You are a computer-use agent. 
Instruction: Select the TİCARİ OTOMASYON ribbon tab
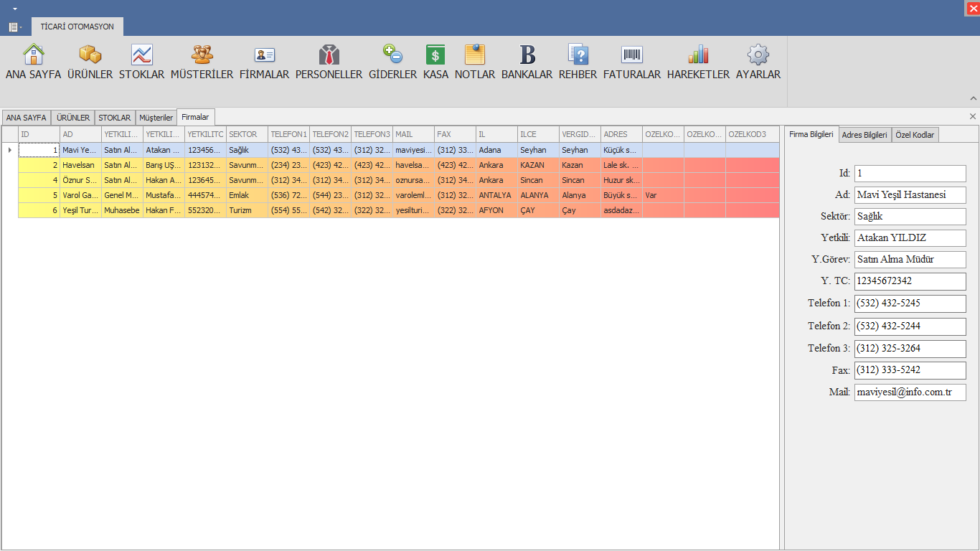77,27
